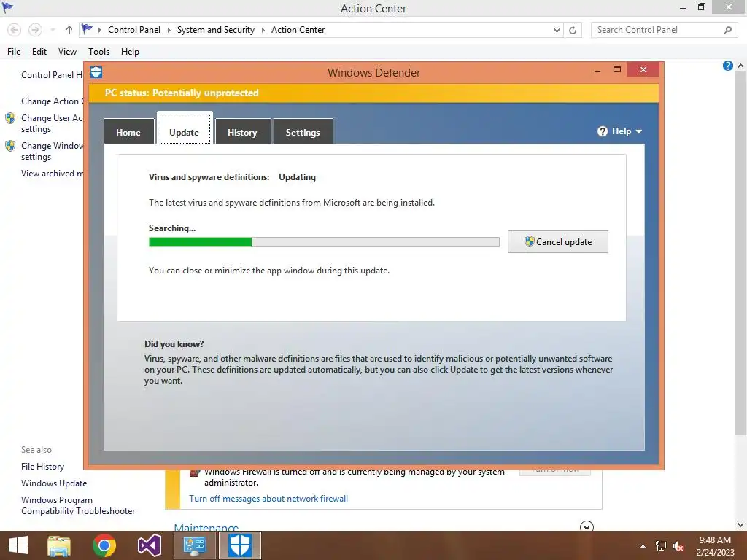Click shield icon beside Change User Account
The height and width of the screenshot is (560, 747).
tap(10, 118)
